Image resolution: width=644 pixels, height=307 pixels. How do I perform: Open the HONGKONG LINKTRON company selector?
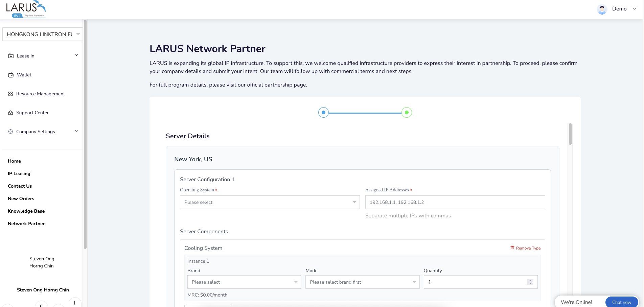point(42,34)
